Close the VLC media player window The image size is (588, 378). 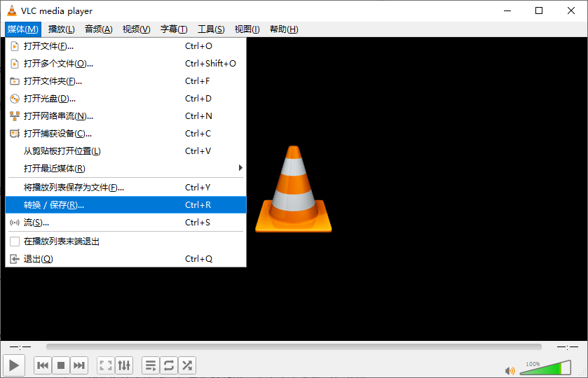pyautogui.click(x=570, y=10)
